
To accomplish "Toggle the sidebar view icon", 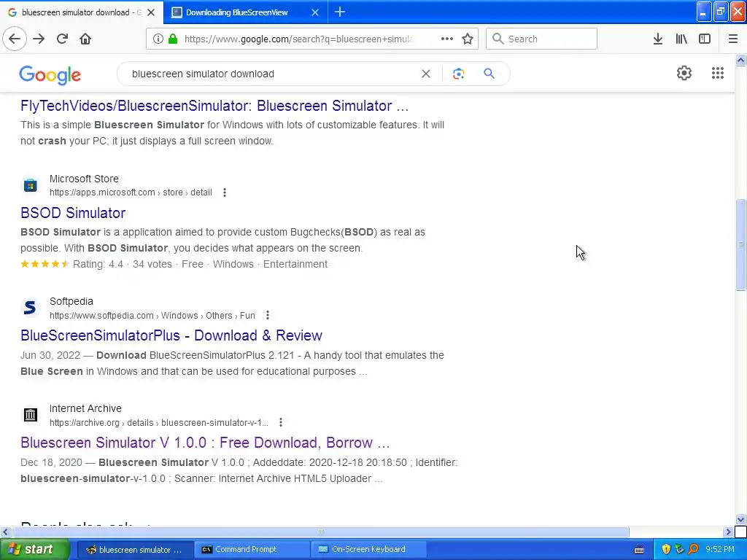I will (x=705, y=39).
